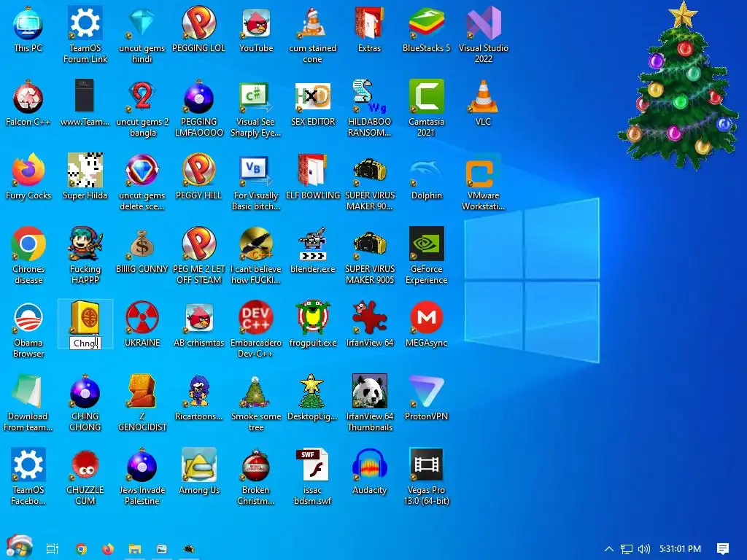Open network status in system tray
Viewport: 747px width, 560px height.
(627, 548)
